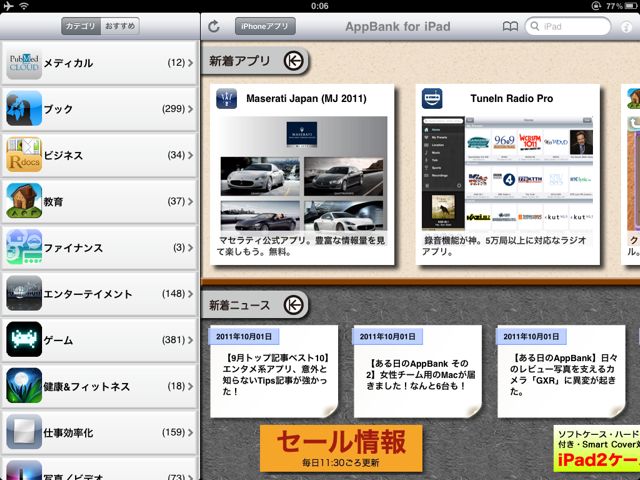Tap the 教育 category label
The height and width of the screenshot is (480, 640).
tap(53, 202)
